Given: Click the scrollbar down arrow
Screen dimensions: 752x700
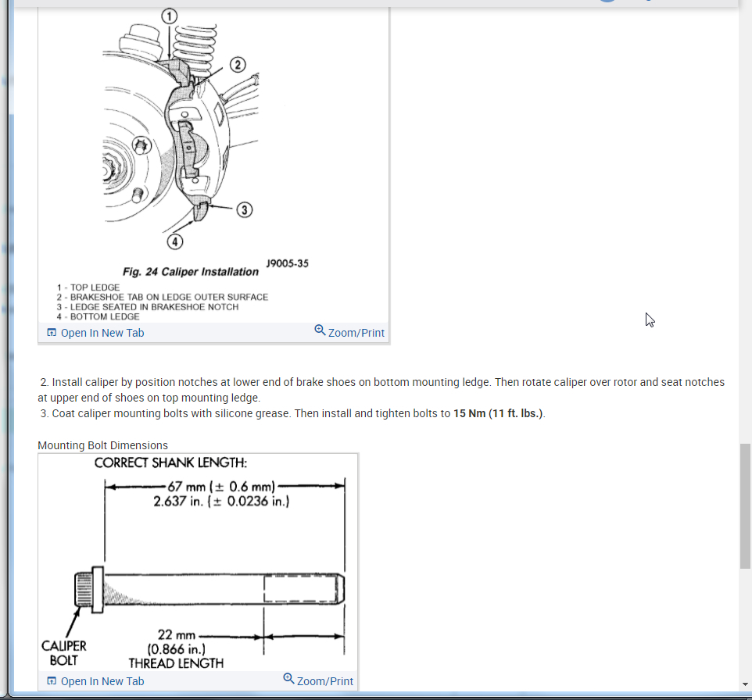Looking at the screenshot, I should pyautogui.click(x=745, y=684).
